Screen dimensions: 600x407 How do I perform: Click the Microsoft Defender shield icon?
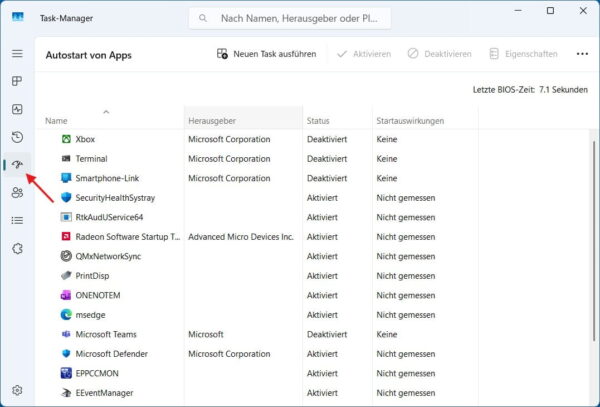coord(66,353)
